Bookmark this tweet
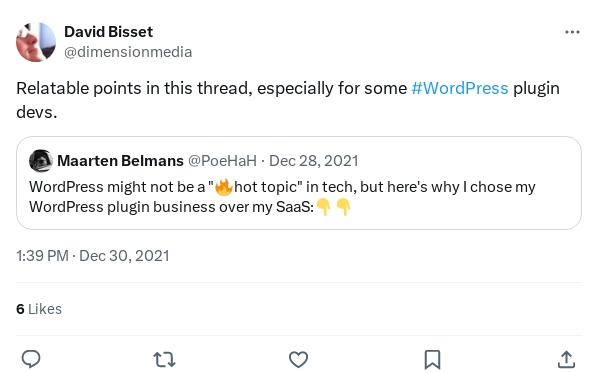This screenshot has width=598, height=373. click(432, 360)
